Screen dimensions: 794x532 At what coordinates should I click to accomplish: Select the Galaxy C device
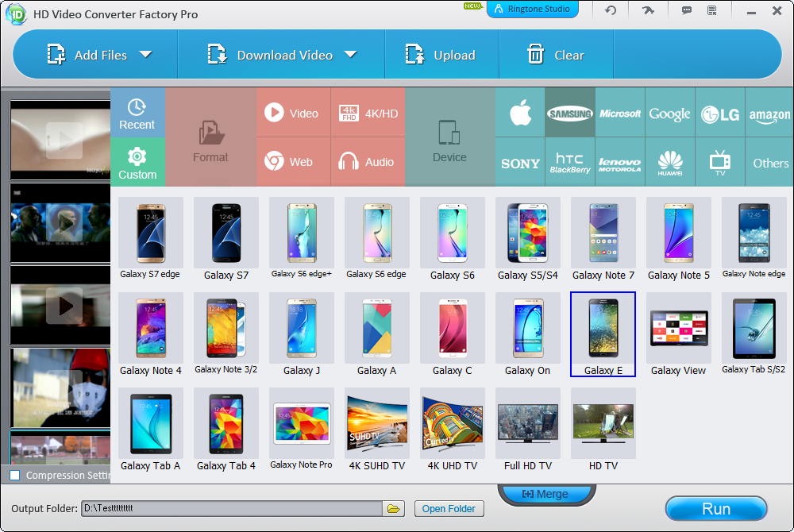[x=453, y=334]
